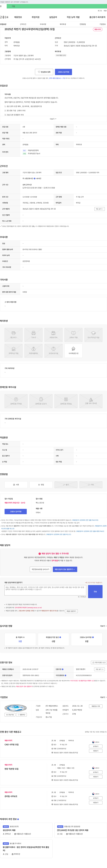This screenshot has width=107, height=868.
Task: Click info icon next to 구인인증번호 label
Action: (x=65, y=675)
